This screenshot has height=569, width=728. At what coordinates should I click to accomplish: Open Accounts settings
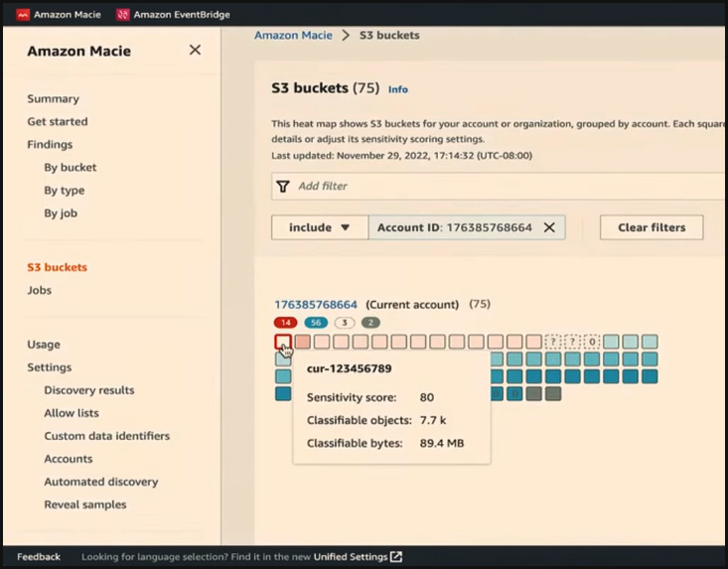tap(69, 459)
